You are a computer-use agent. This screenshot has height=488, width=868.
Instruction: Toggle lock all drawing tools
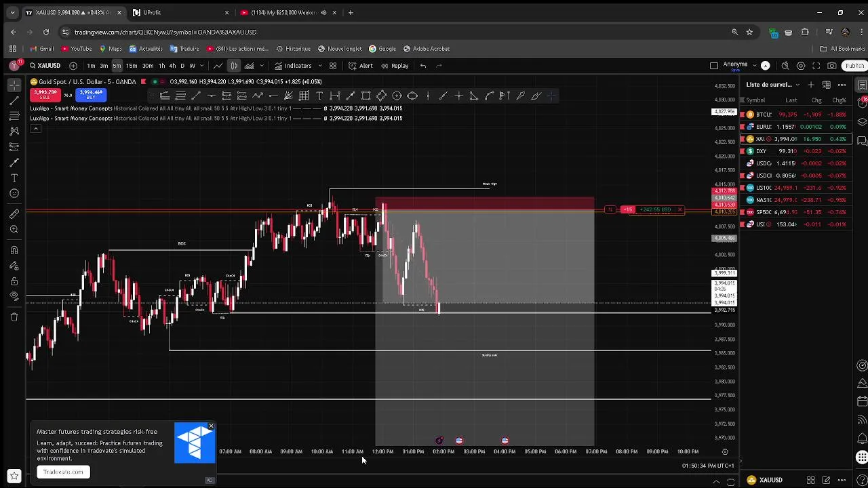pyautogui.click(x=14, y=281)
